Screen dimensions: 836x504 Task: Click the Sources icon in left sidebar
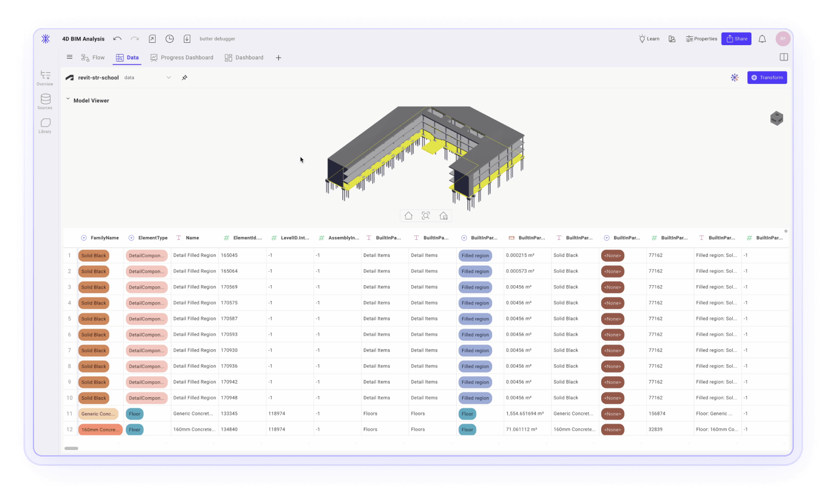(45, 101)
